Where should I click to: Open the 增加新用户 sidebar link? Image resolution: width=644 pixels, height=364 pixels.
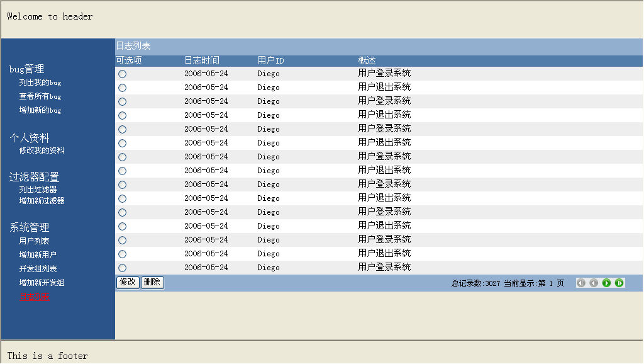point(38,255)
